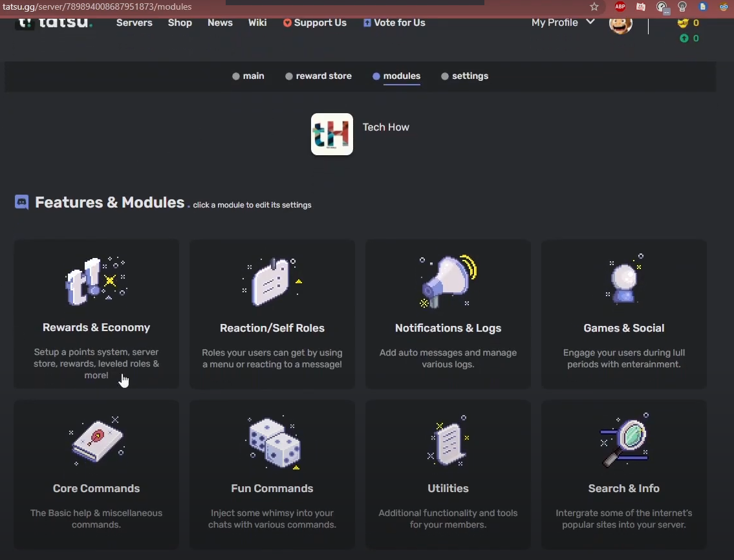Open Notifications & Logs module title
734x560 pixels.
pyautogui.click(x=448, y=328)
